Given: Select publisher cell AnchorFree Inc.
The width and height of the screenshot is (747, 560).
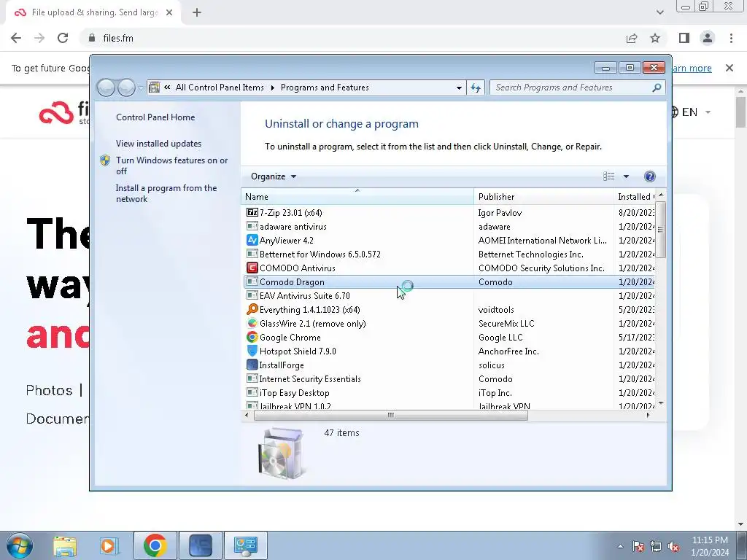Looking at the screenshot, I should [x=508, y=351].
